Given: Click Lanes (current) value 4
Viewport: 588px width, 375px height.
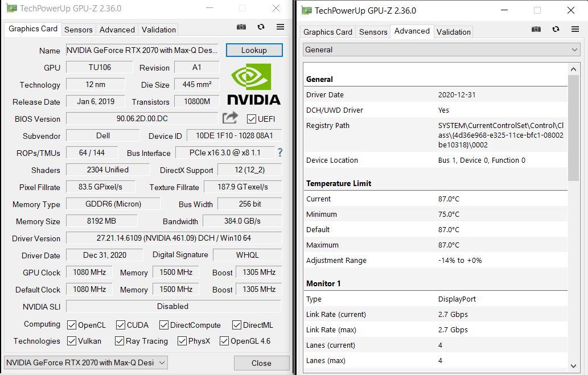Looking at the screenshot, I should (x=440, y=345).
